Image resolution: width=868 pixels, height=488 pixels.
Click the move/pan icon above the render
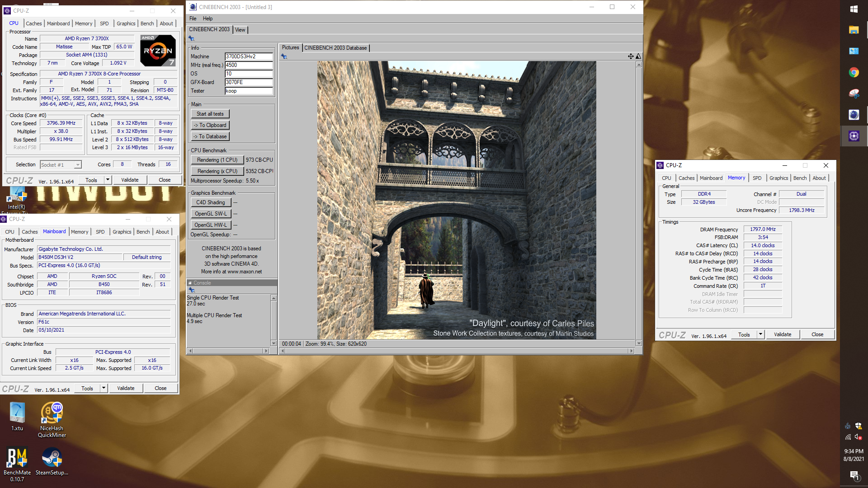(x=631, y=56)
